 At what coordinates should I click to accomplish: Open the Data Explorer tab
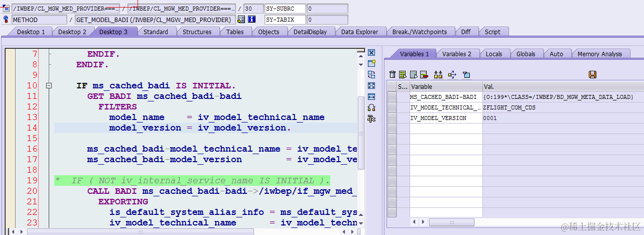coord(359,32)
